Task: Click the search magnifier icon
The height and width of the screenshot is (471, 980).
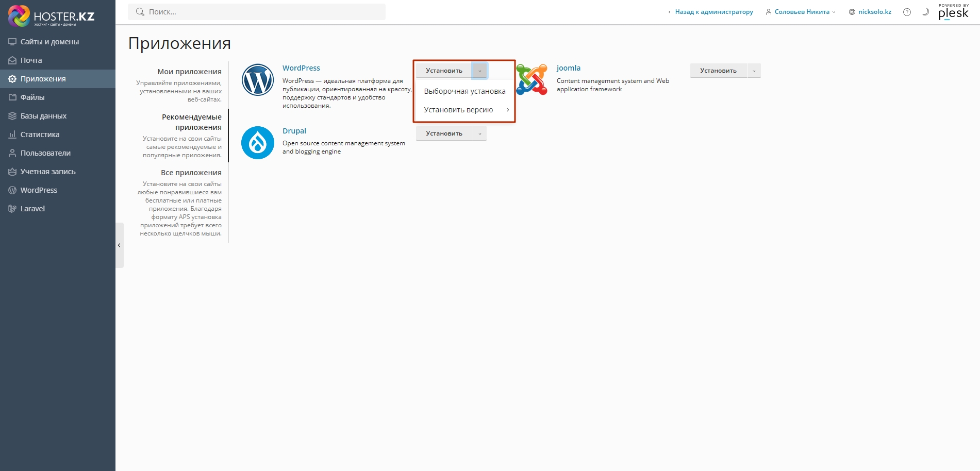Action: tap(140, 12)
